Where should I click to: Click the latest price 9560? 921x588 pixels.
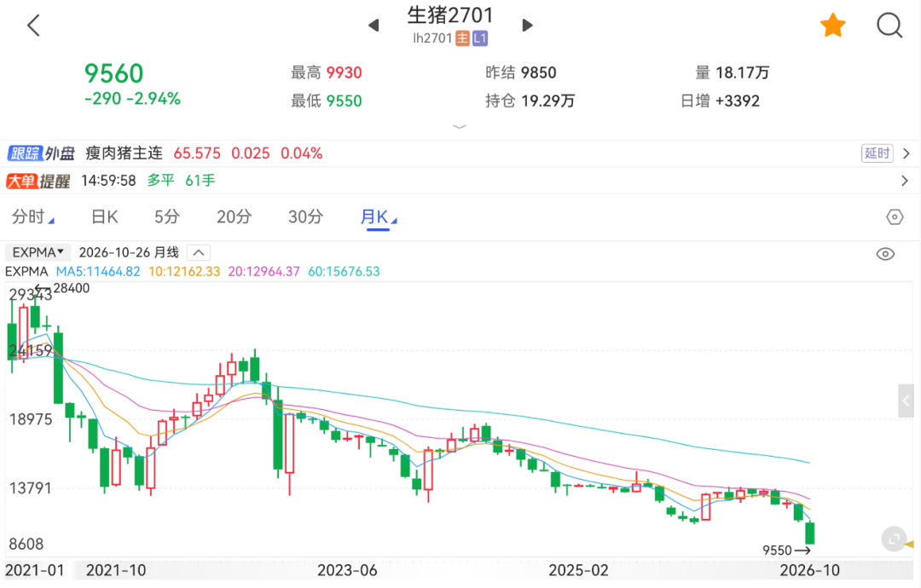tap(114, 74)
